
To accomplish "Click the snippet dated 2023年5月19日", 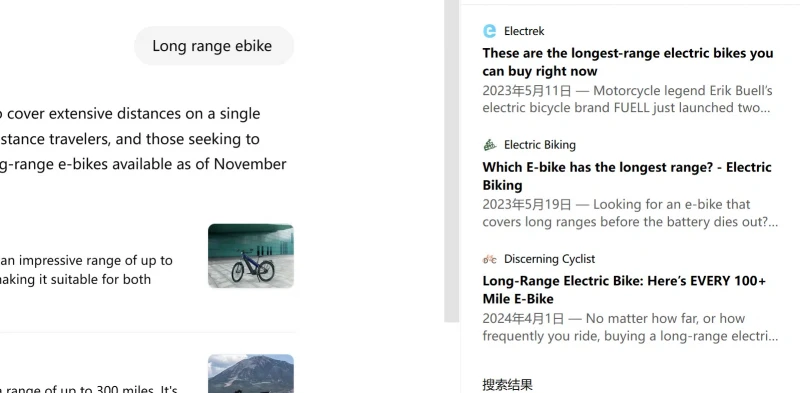I will (x=630, y=213).
